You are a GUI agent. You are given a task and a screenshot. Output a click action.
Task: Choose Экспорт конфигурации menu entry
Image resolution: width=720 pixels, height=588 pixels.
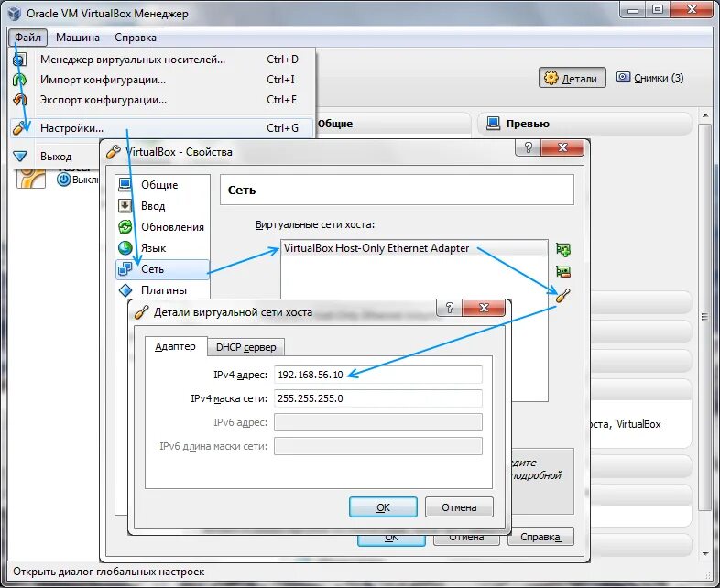(161, 100)
